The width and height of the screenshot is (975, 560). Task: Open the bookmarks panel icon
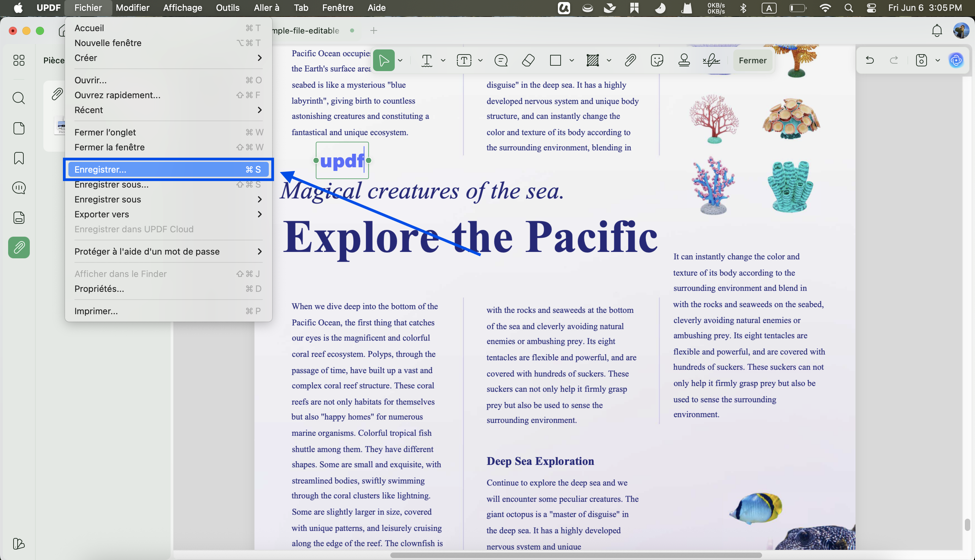click(x=19, y=158)
